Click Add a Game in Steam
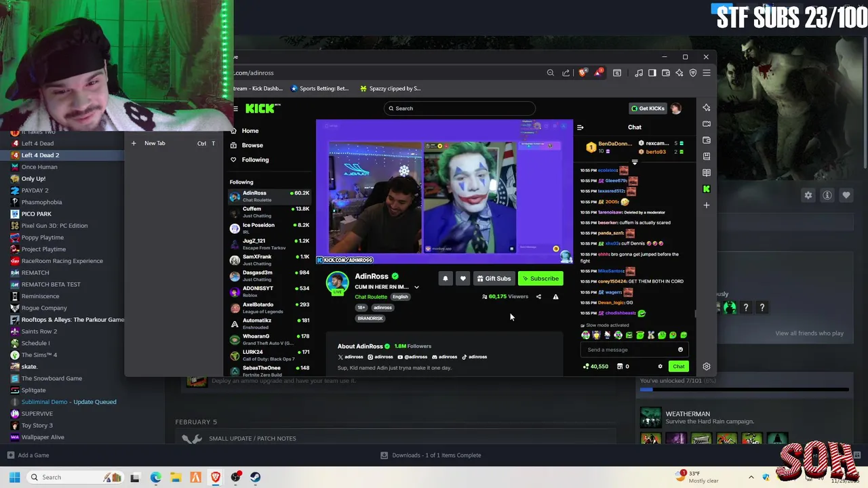The height and width of the screenshot is (488, 868). 28,455
